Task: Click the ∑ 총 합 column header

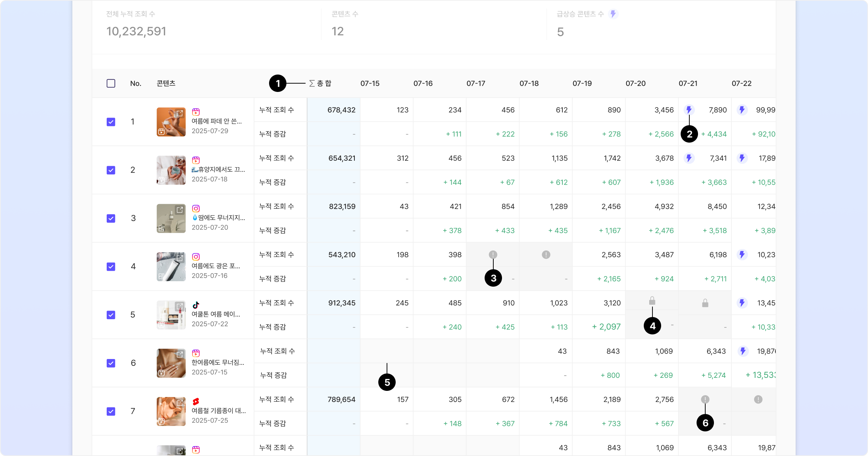Action: 320,84
